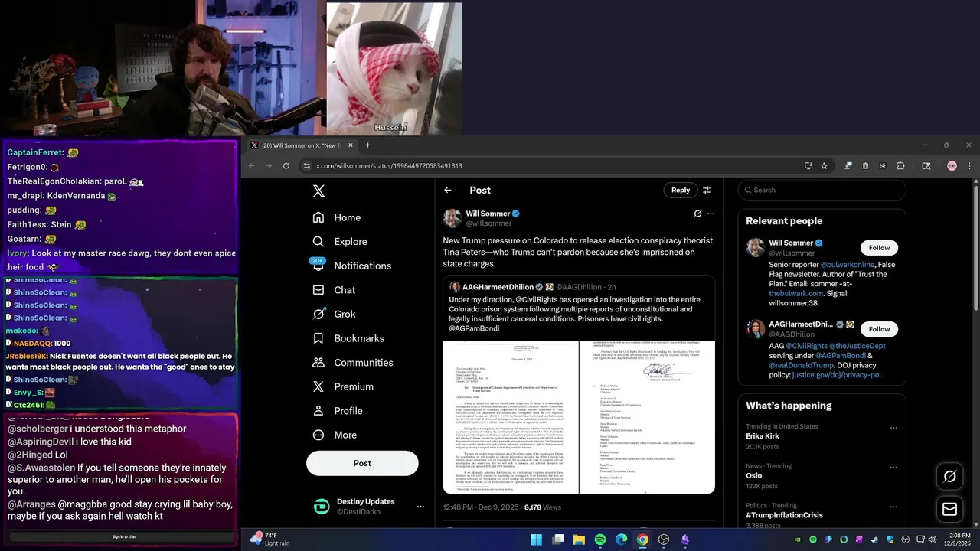Open a new browser tab
The image size is (980, 551).
point(367,145)
